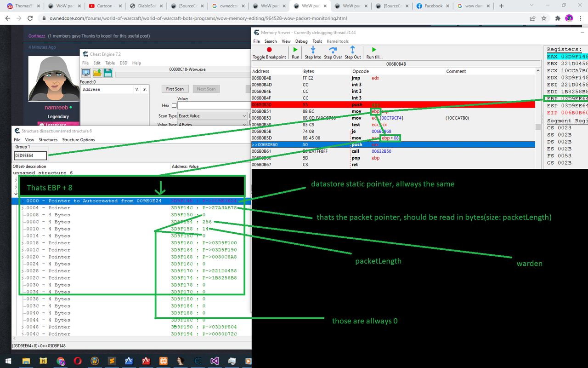Screen dimensions: 588x368
Task: Click the Step Over debugger icon
Action: [x=333, y=52]
